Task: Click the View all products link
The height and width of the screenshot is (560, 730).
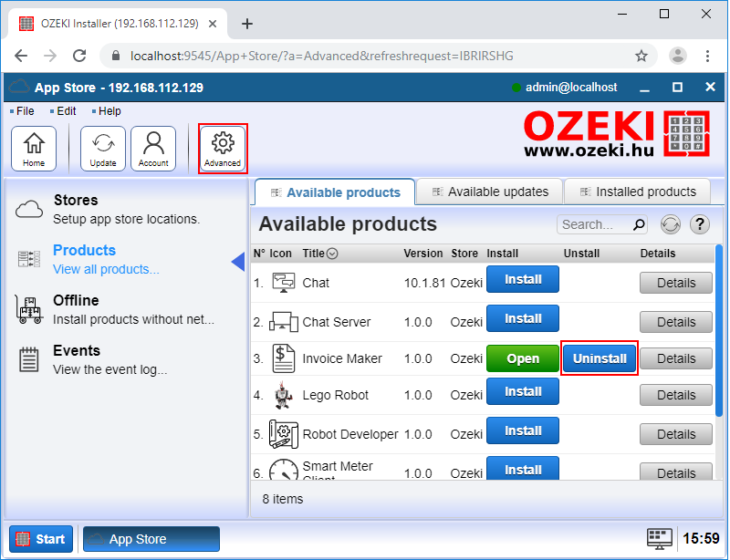Action: point(106,269)
